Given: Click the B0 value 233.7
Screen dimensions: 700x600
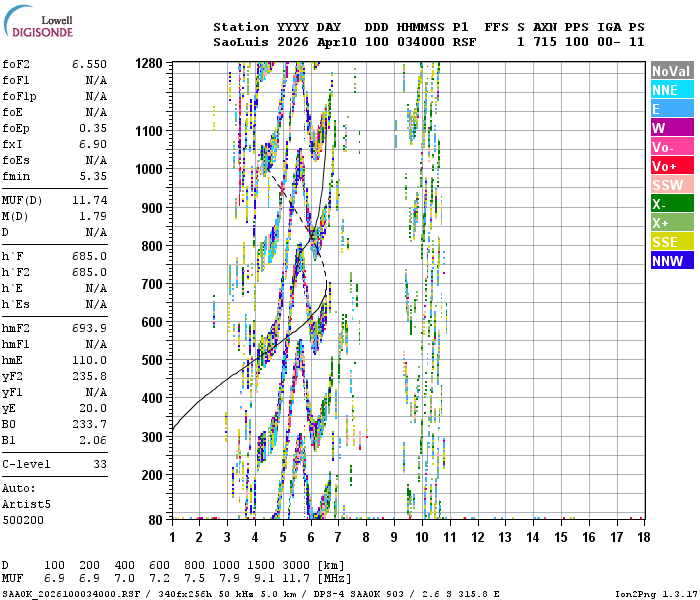Looking at the screenshot, I should [89, 424].
